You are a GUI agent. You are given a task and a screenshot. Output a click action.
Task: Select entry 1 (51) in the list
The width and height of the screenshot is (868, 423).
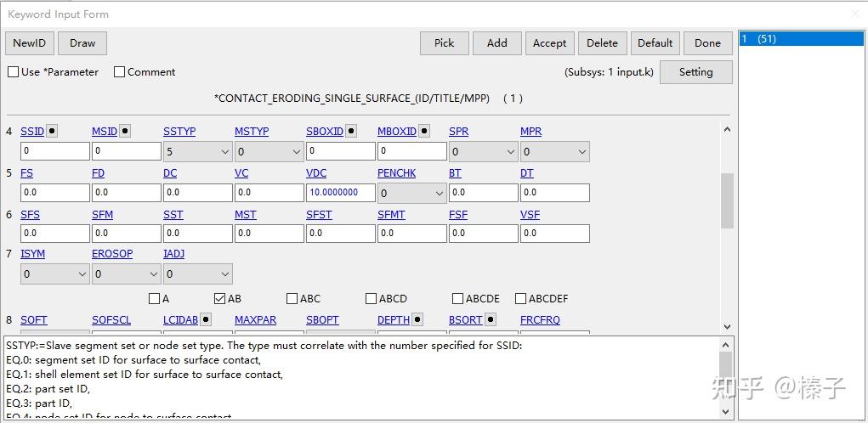pyautogui.click(x=800, y=39)
